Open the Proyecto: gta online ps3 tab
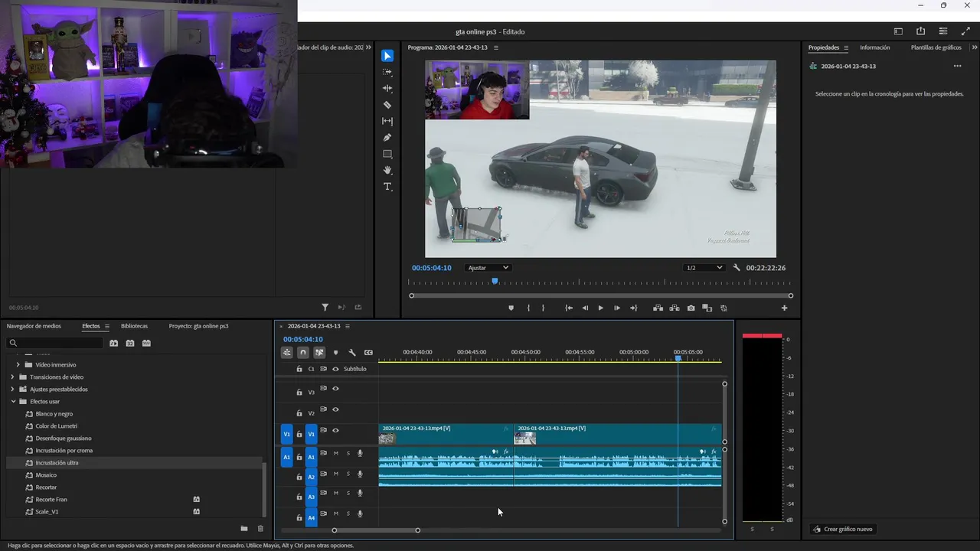980x551 pixels. click(x=198, y=326)
